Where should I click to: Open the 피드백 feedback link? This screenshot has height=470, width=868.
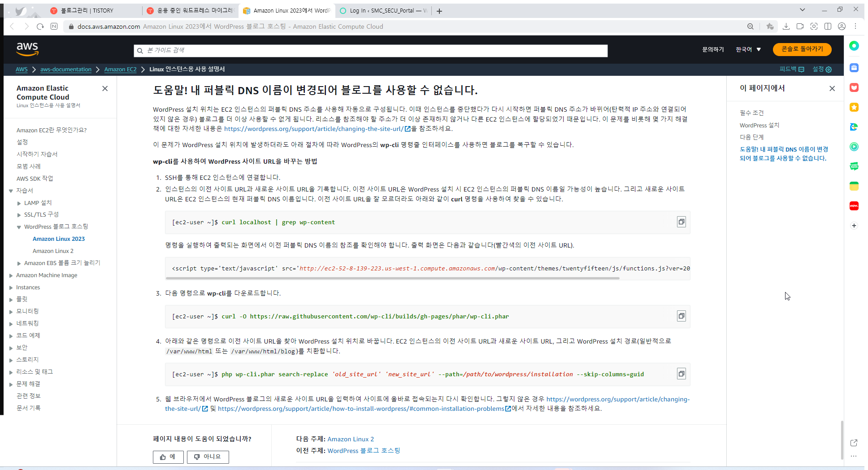pyautogui.click(x=792, y=69)
